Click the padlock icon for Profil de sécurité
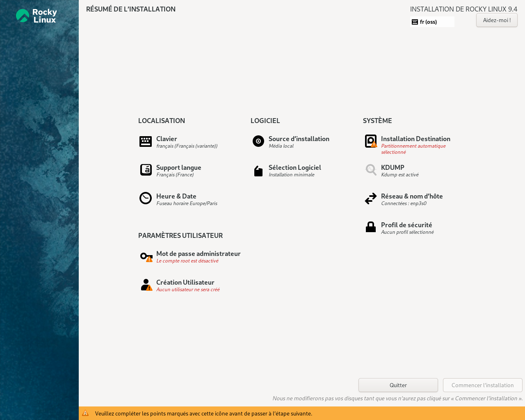Viewport: 525px width, 420px height. [x=371, y=227]
